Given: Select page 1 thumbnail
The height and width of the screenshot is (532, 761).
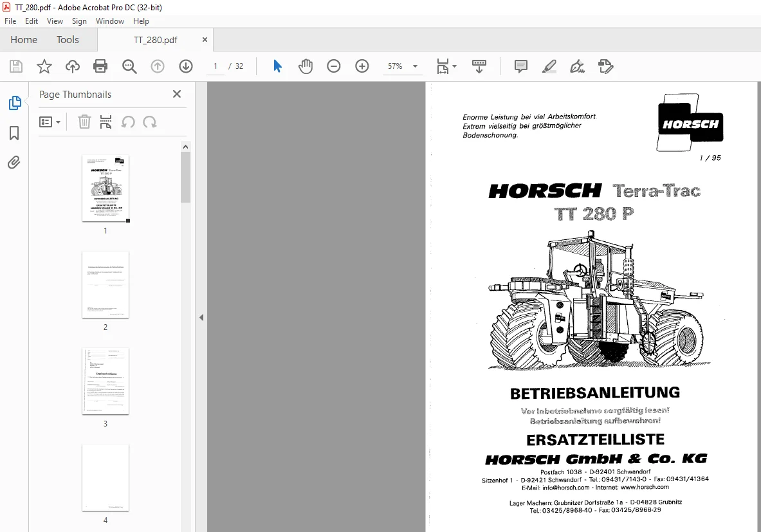Looking at the screenshot, I should [105, 188].
